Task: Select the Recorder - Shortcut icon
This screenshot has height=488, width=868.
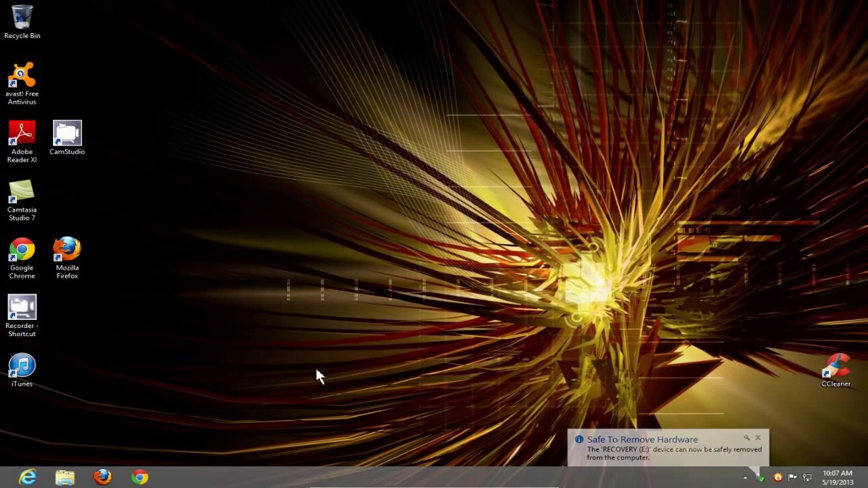Action: pos(22,317)
